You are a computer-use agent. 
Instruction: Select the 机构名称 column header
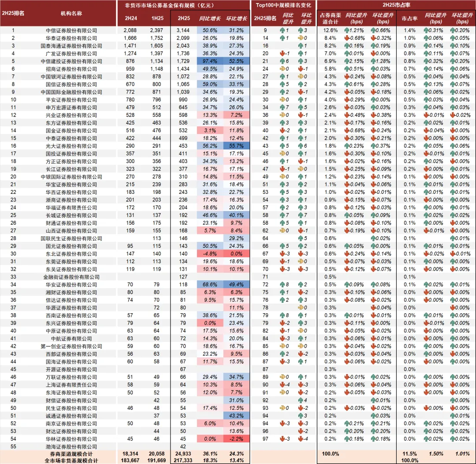click(71, 13)
